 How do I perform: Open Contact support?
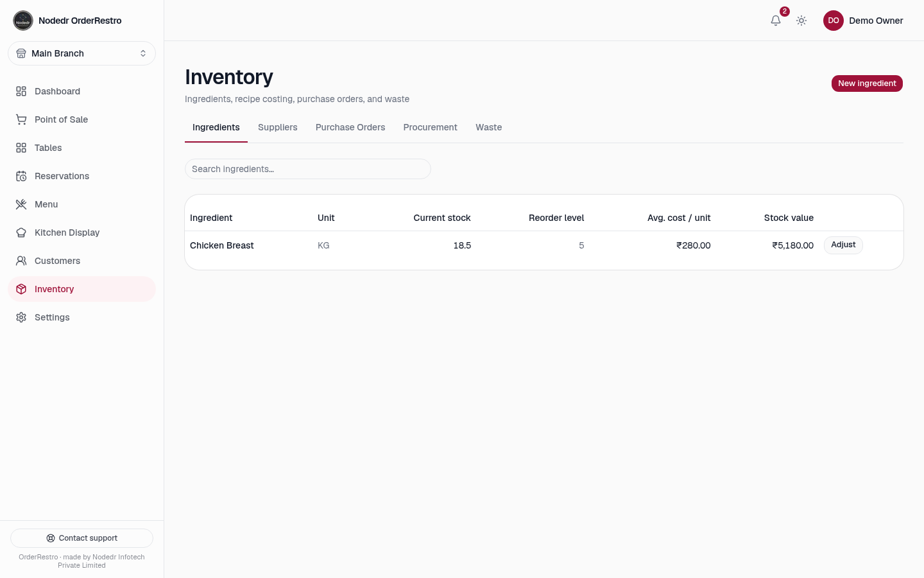click(81, 538)
